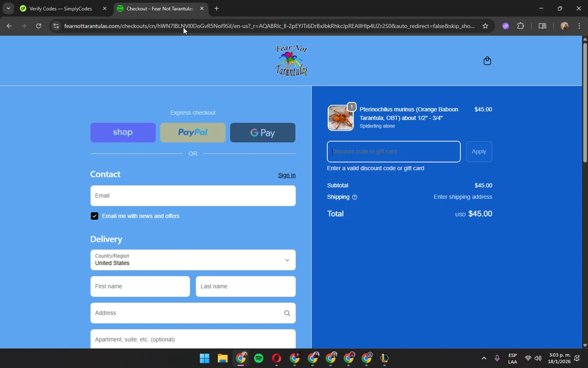Pay with the Shop Pay button
The image size is (588, 368).
(123, 133)
